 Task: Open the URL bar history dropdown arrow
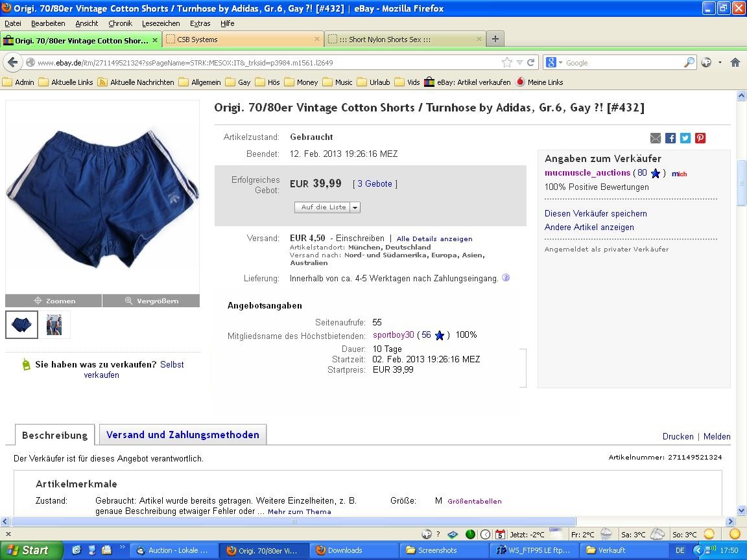pos(519,62)
